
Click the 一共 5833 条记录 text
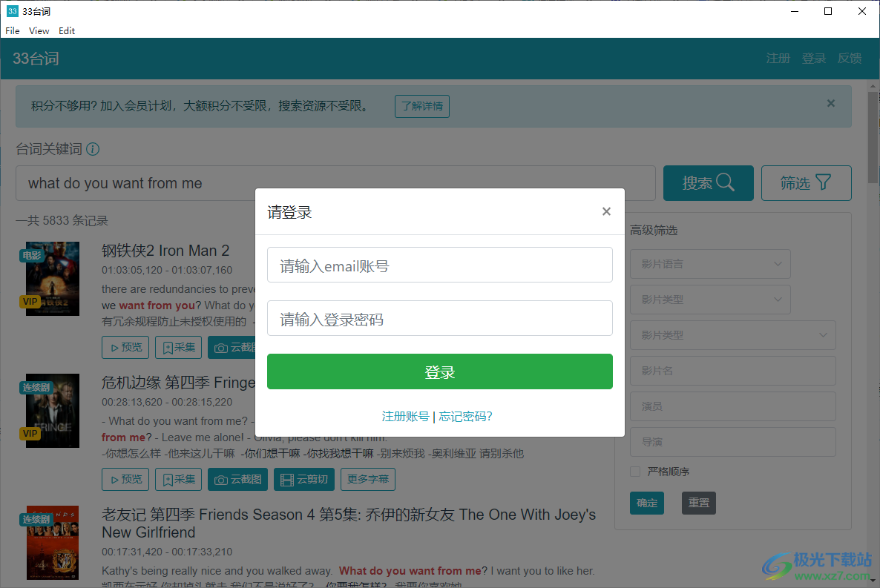tap(62, 220)
